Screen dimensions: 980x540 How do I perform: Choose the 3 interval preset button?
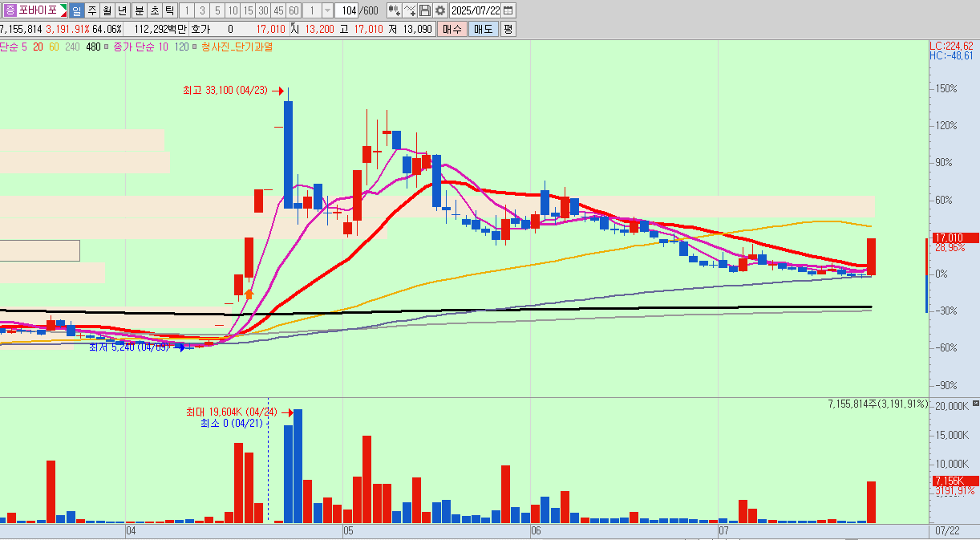(200, 10)
